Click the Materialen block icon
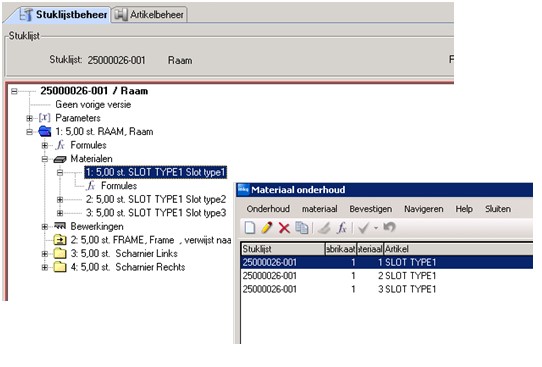 (60, 159)
